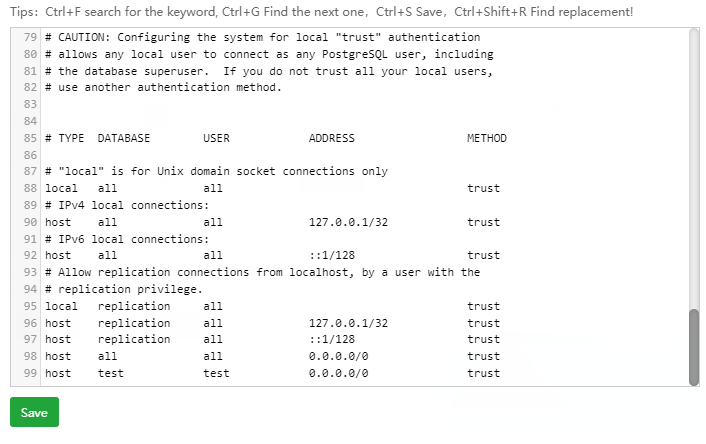Click the METHOD column header text

tap(486, 138)
